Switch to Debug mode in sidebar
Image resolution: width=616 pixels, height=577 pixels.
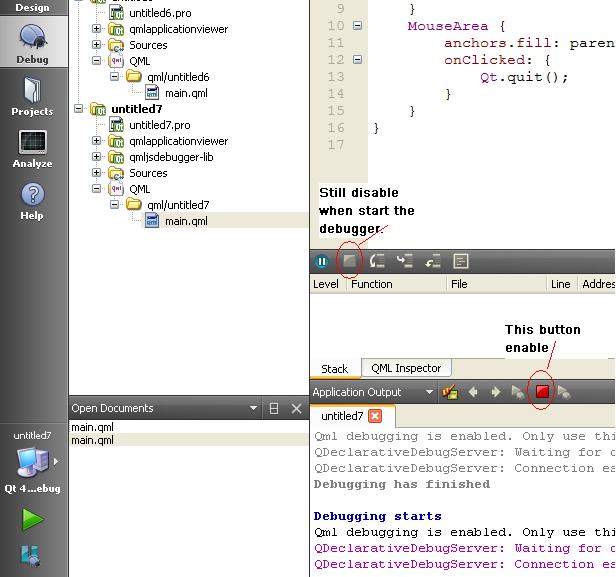coord(33,42)
